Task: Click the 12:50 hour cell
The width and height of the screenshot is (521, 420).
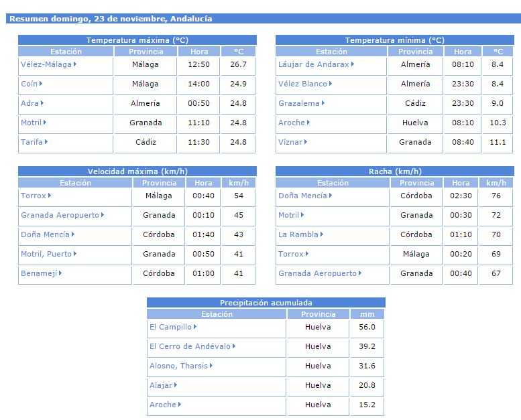Action: [198, 64]
